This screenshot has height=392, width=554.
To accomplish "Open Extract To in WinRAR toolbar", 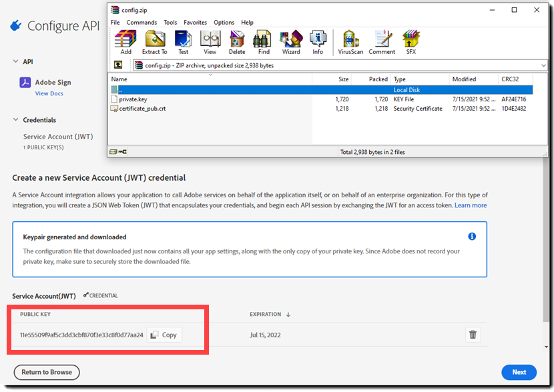I will click(x=154, y=42).
